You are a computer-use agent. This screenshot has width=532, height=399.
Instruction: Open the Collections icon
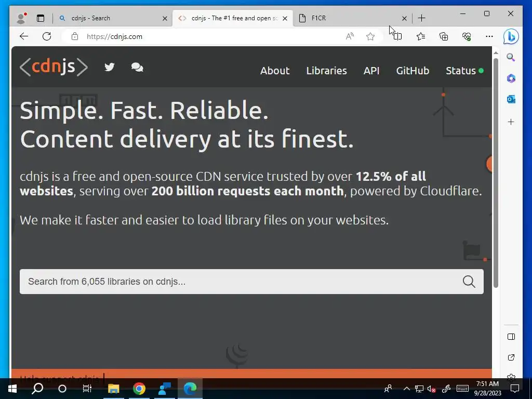(x=444, y=36)
